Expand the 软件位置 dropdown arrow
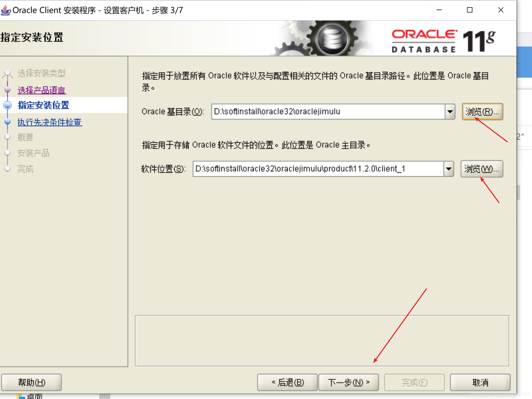The height and width of the screenshot is (399, 532). tap(448, 169)
